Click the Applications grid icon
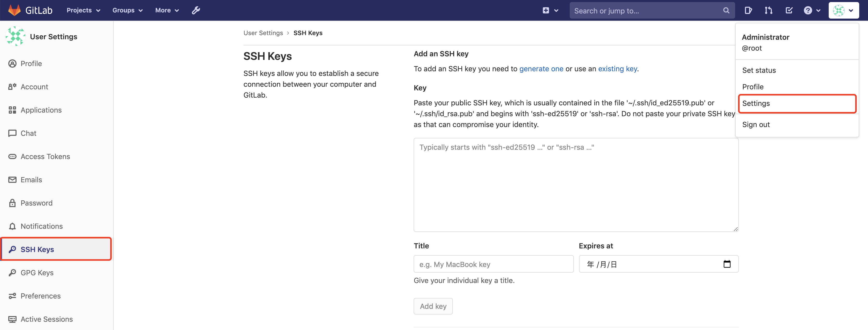The height and width of the screenshot is (330, 868). click(x=12, y=110)
